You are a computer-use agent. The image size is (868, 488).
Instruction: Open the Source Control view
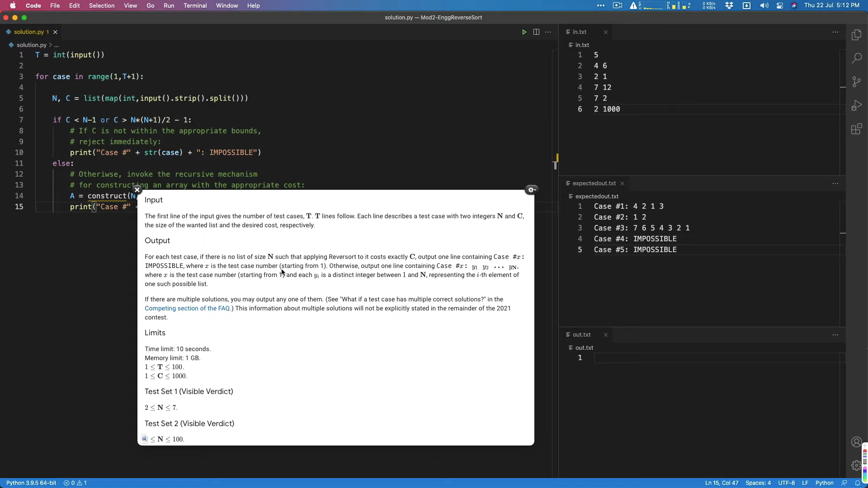pyautogui.click(x=856, y=82)
